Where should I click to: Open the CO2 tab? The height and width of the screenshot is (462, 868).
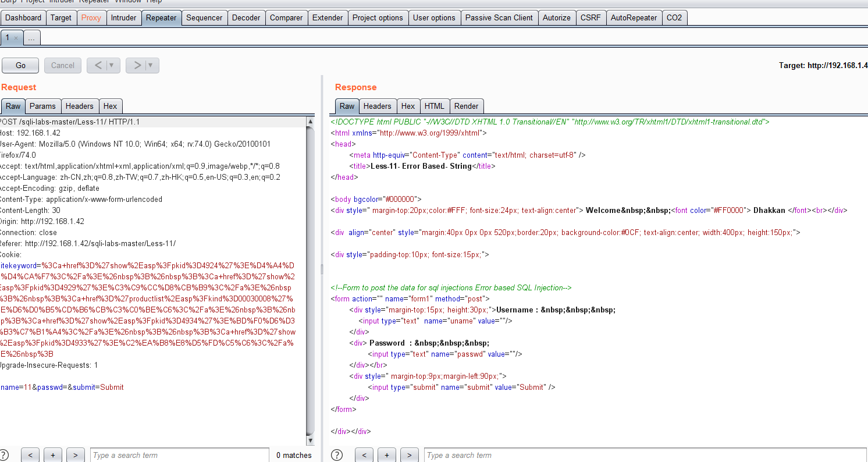point(674,17)
